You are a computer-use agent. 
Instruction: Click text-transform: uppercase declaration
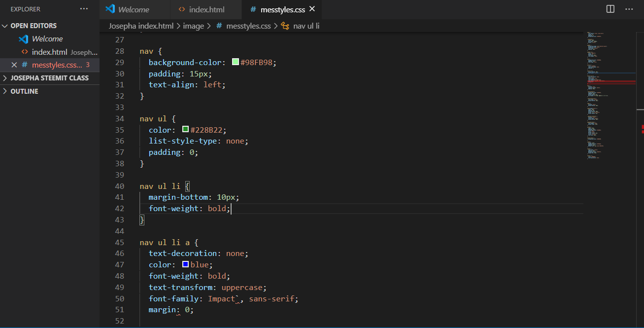pyautogui.click(x=207, y=287)
